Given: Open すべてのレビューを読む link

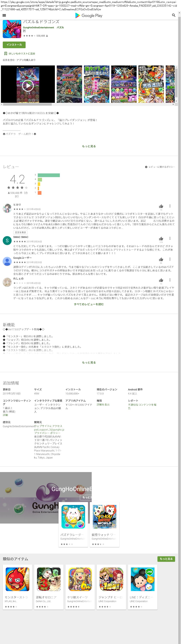Looking at the screenshot, I should [89, 304].
